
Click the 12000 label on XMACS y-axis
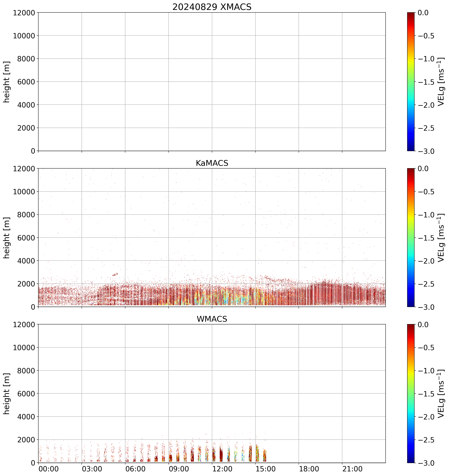click(x=24, y=13)
